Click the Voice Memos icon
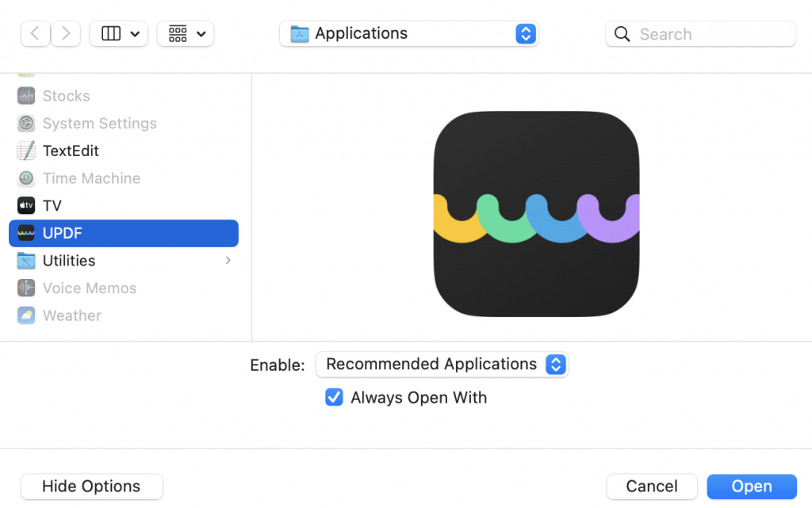 26,288
